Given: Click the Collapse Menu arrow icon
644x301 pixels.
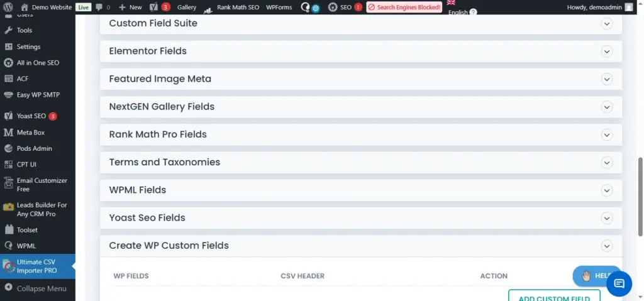Looking at the screenshot, I should 8,288.
